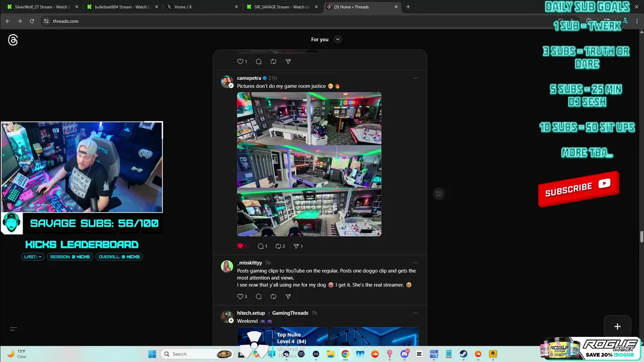Open File Explorer from the taskbar
Screen dimensions: 644x362
331,354
